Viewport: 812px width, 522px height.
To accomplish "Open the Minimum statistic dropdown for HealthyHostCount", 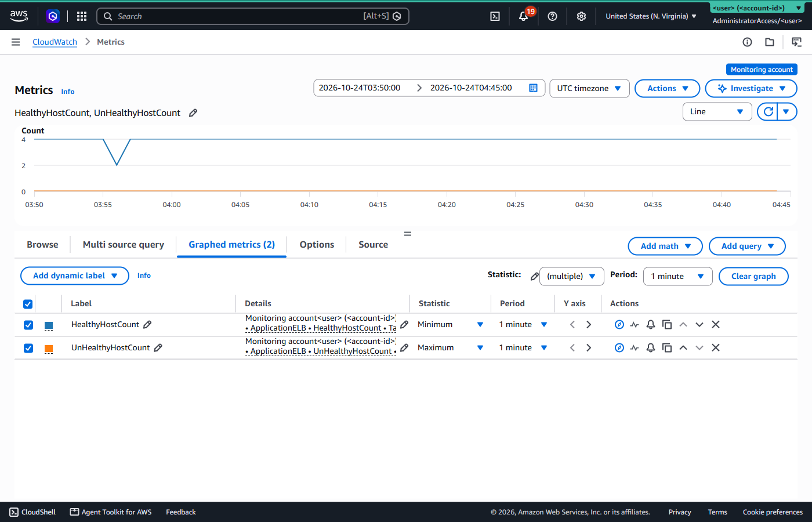I will (450, 324).
